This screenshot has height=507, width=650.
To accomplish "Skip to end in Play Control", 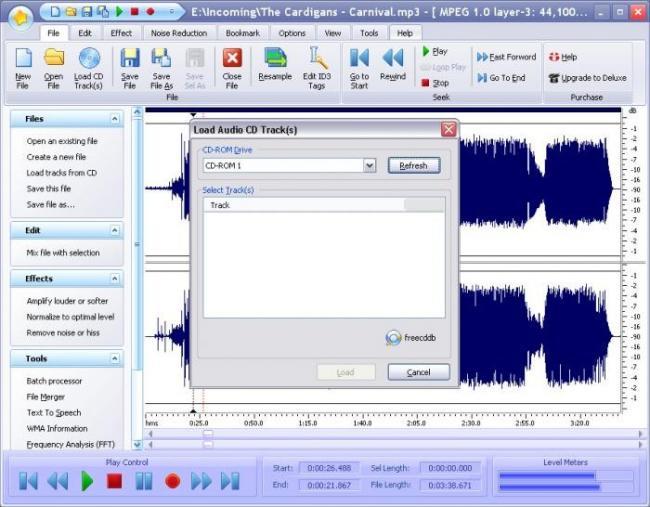I will click(230, 481).
